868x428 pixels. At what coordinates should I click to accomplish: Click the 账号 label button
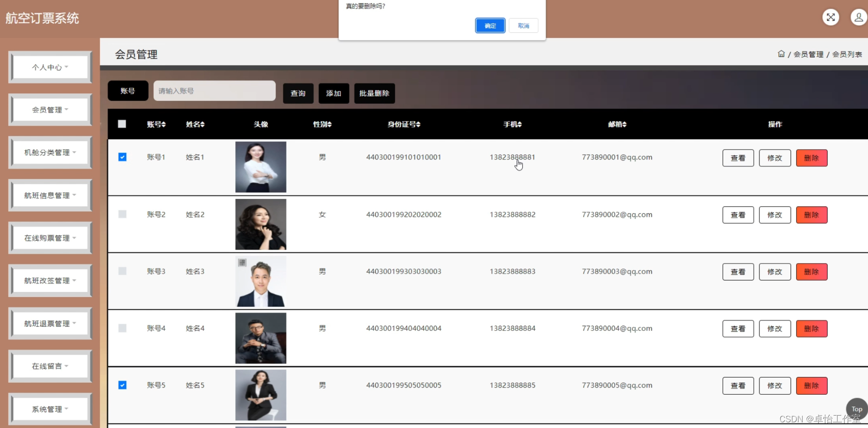[x=128, y=90]
